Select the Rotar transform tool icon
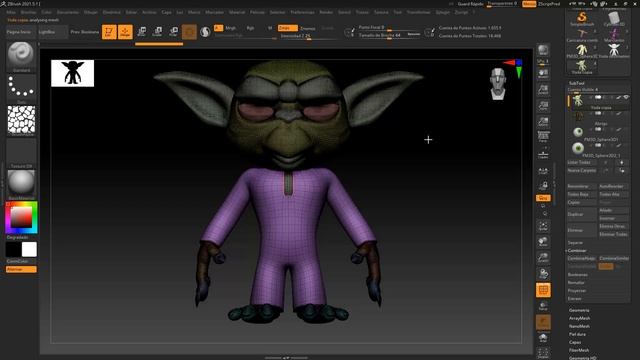The width and height of the screenshot is (640, 360). click(173, 31)
